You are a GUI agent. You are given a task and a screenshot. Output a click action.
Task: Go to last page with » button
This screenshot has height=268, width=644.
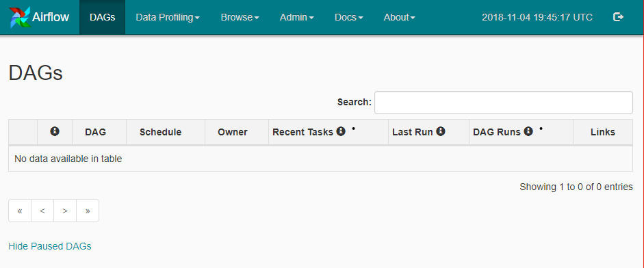tap(88, 211)
